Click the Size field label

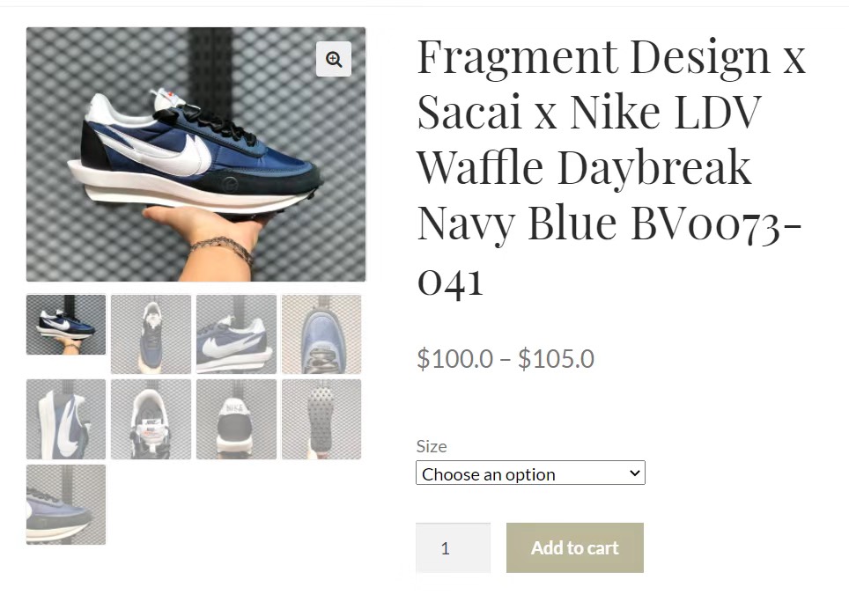pyautogui.click(x=432, y=446)
